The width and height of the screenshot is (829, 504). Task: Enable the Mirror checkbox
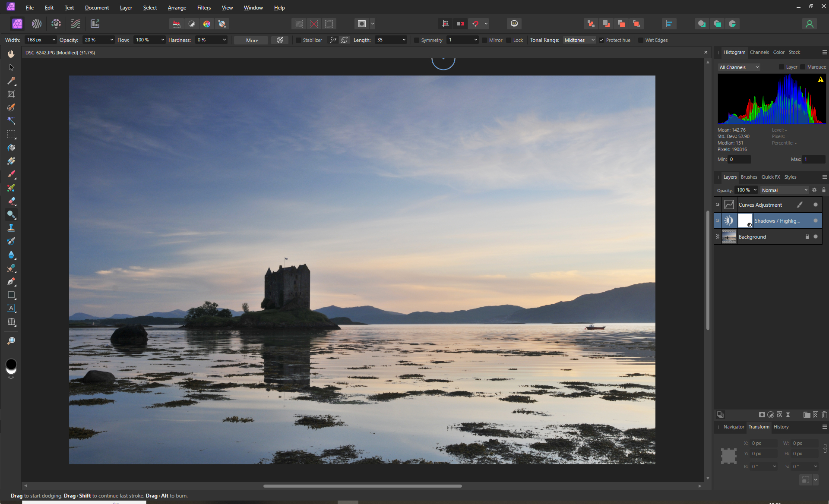pyautogui.click(x=484, y=40)
